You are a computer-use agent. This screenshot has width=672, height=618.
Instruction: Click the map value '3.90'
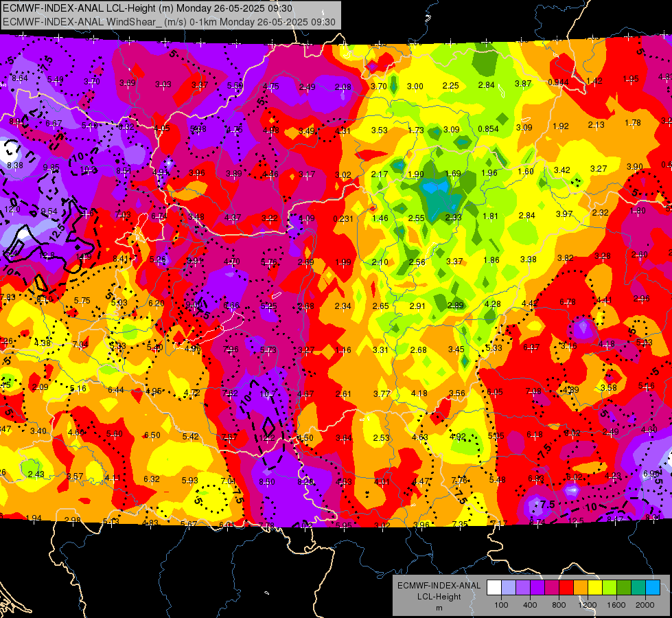point(634,166)
